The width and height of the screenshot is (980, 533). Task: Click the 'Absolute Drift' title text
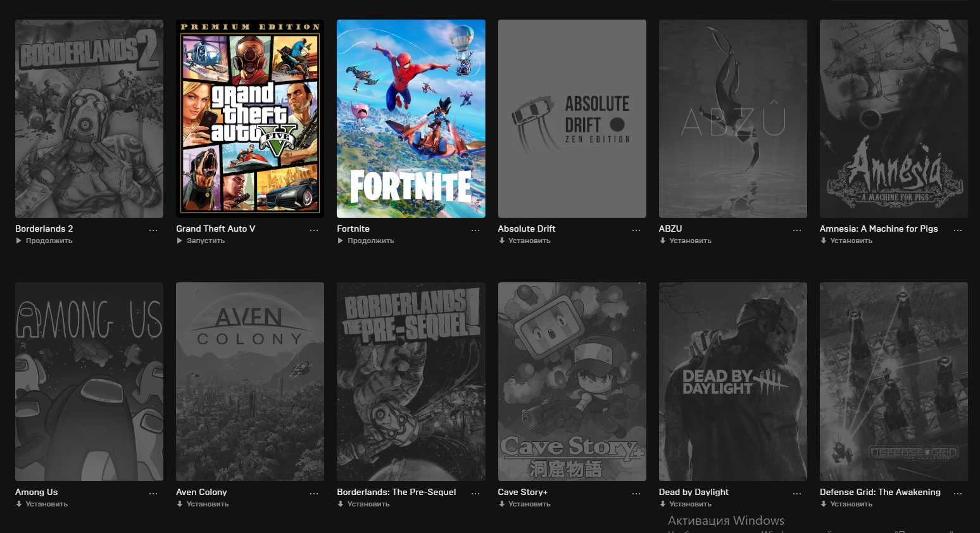tap(527, 229)
